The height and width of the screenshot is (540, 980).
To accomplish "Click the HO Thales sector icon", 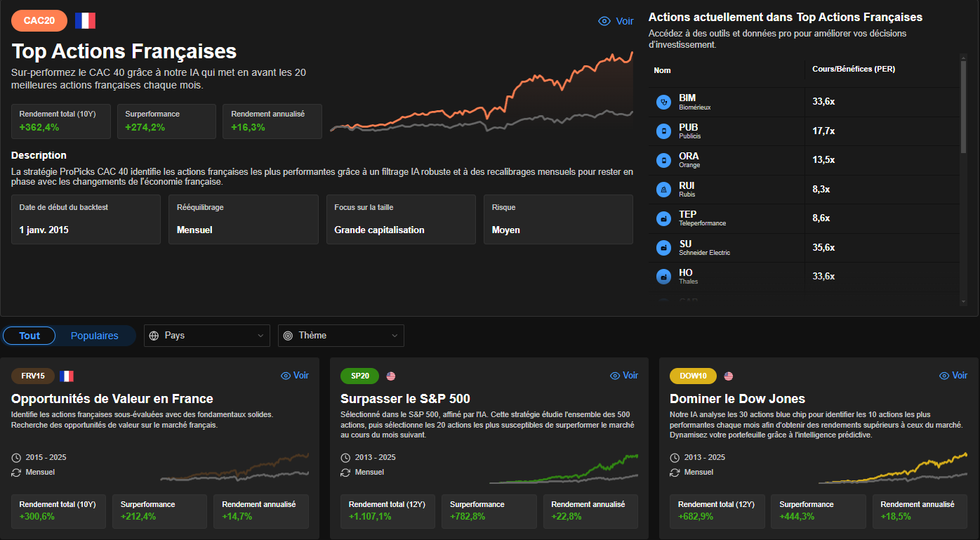I will [663, 277].
